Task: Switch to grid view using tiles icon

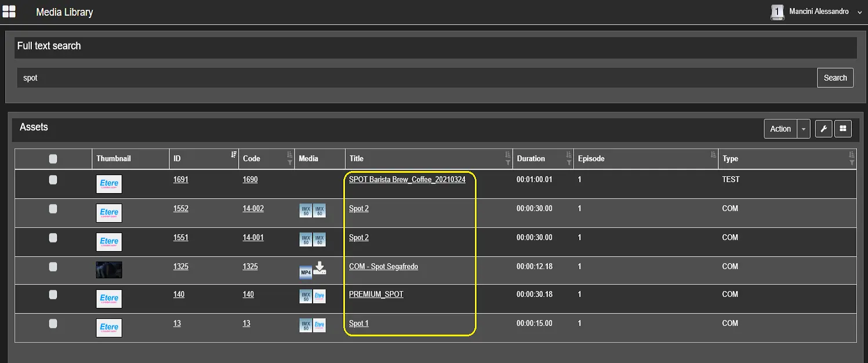Action: (842, 129)
